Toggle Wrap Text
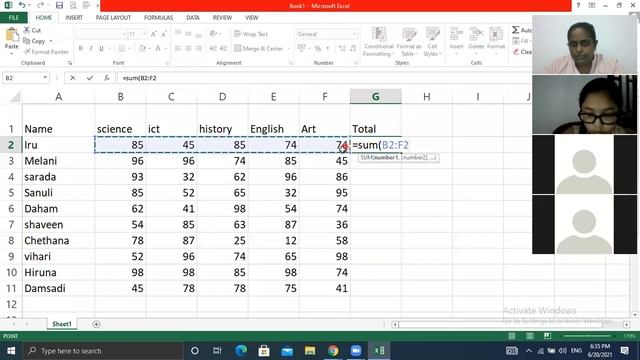Viewport: 640px width, 360px height. click(251, 34)
